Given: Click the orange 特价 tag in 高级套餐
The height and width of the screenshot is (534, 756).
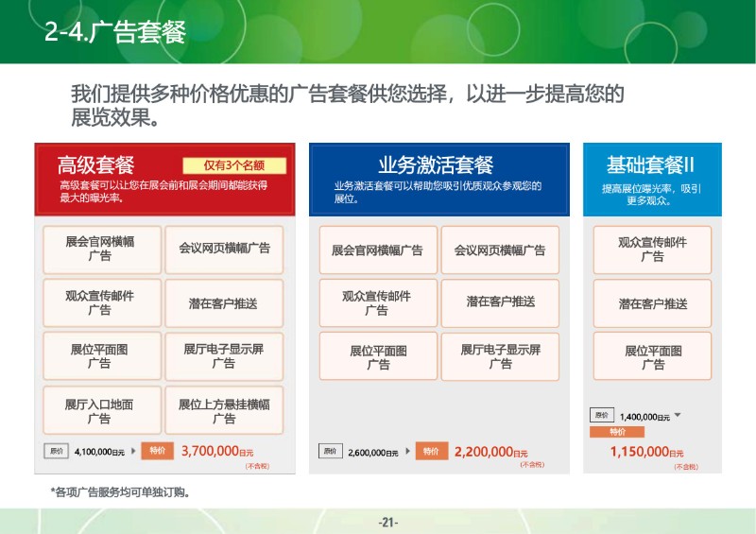Looking at the screenshot, I should (157, 452).
